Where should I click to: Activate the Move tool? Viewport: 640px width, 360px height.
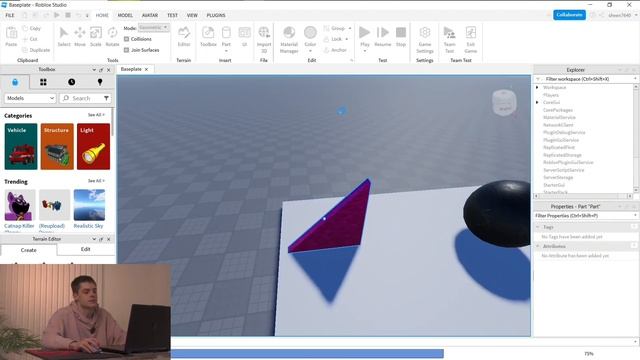(80, 36)
